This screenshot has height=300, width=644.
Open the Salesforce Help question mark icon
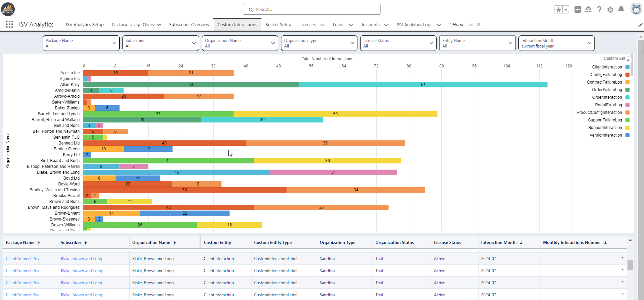click(599, 10)
